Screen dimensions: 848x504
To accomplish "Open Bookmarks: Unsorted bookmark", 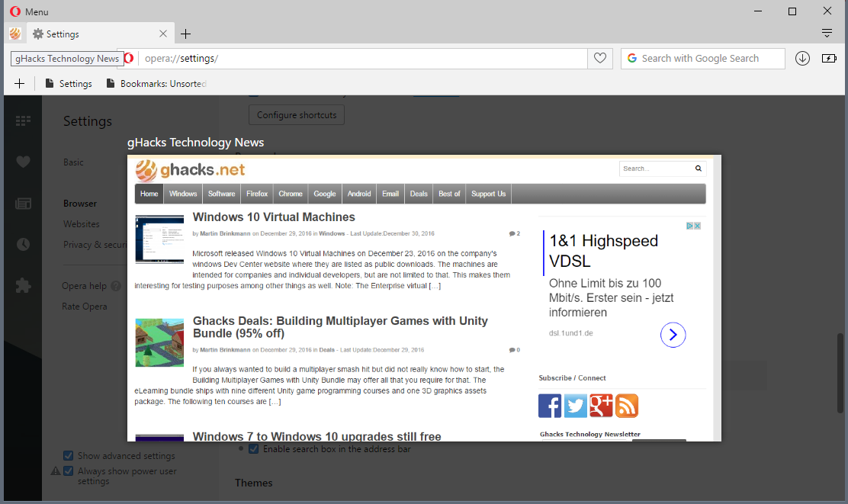I will tap(156, 83).
